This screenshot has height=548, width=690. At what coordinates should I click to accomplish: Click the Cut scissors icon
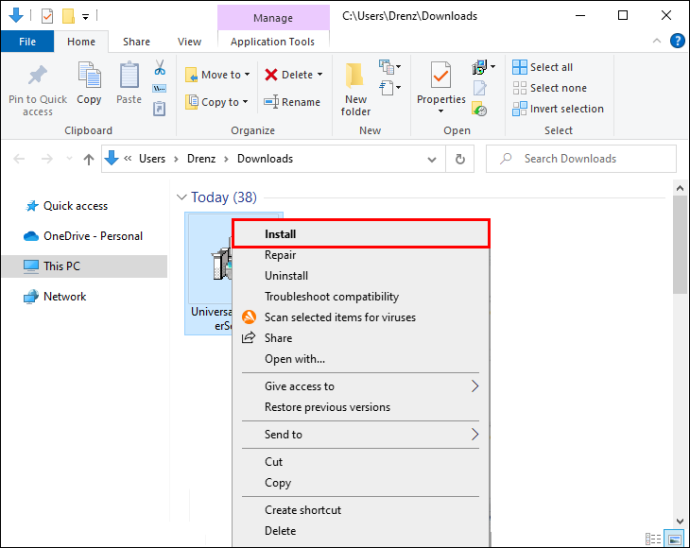159,67
